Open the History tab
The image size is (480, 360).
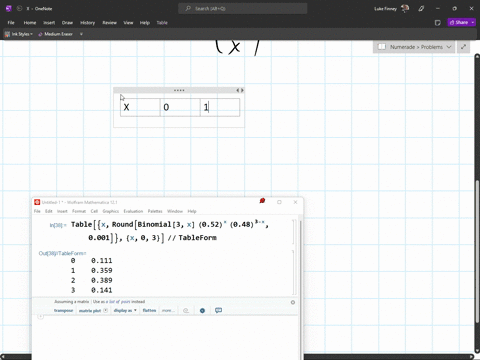(x=87, y=23)
